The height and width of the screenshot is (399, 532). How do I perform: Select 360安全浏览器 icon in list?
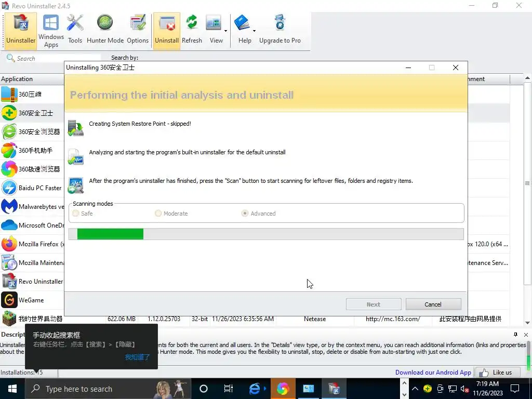(9, 131)
